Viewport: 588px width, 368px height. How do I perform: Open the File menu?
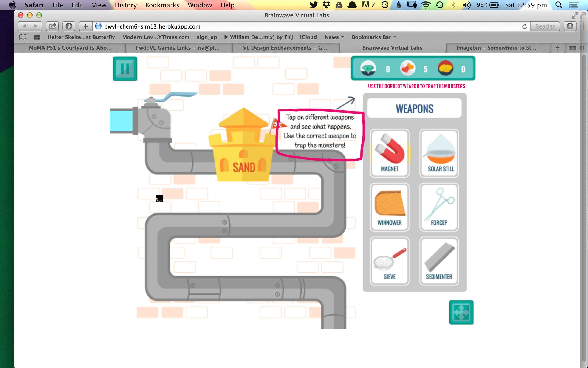click(58, 5)
